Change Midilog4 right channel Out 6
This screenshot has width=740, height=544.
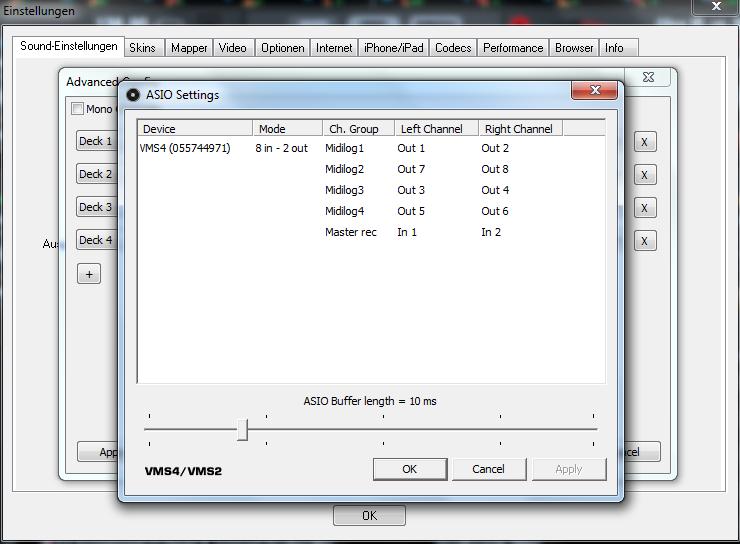click(495, 211)
